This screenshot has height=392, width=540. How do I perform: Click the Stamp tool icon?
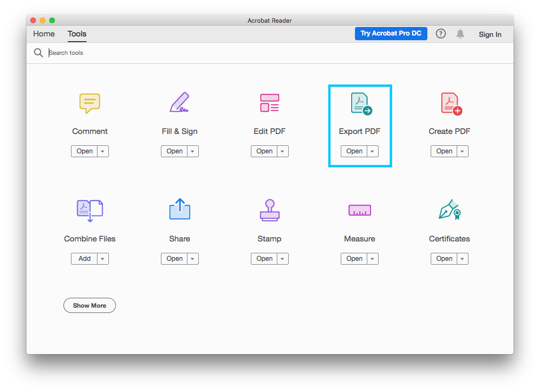tap(270, 210)
